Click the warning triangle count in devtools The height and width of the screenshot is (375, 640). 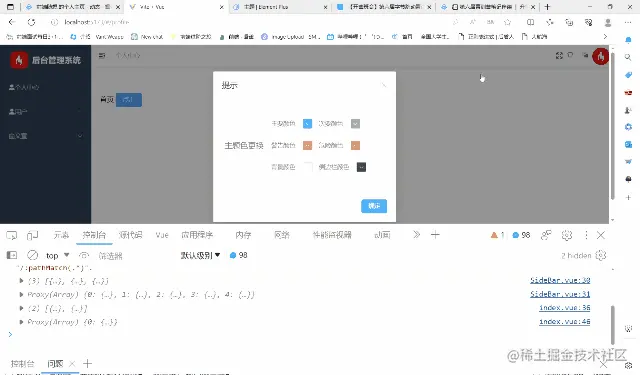[x=497, y=235]
